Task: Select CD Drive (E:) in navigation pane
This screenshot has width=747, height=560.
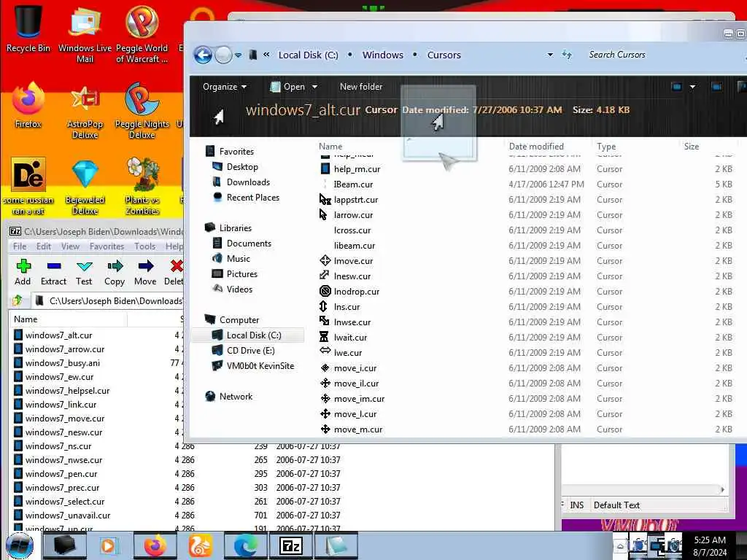Action: [251, 351]
